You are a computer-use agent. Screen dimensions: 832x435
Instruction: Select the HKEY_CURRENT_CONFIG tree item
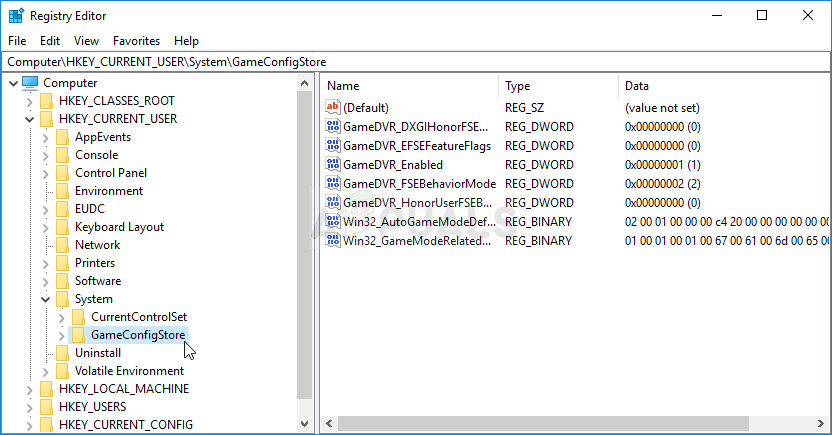click(126, 425)
